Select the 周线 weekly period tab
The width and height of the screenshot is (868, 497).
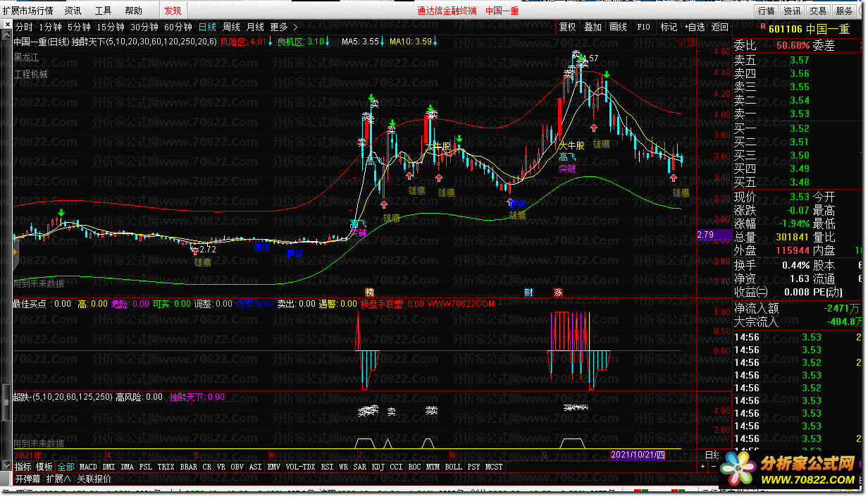(231, 27)
